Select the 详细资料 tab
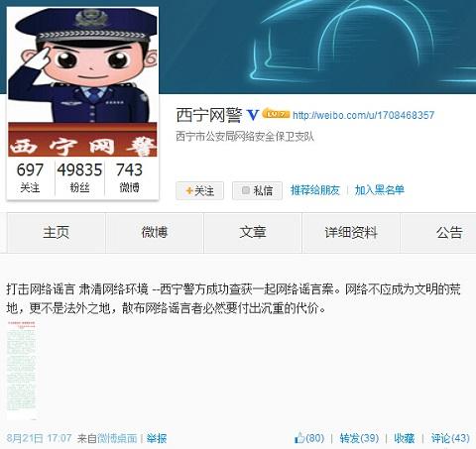 click(351, 233)
